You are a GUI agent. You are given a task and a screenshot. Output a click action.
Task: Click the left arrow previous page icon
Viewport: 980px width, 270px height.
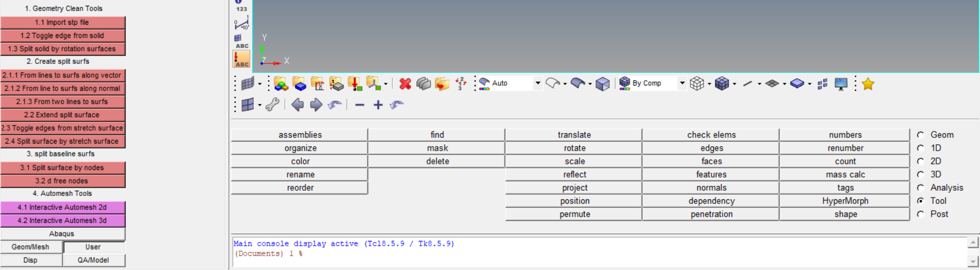tap(297, 105)
